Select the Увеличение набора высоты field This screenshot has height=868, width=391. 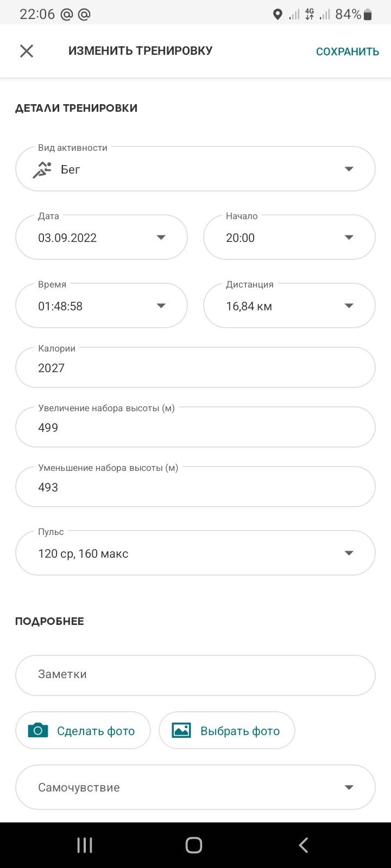pos(195,427)
